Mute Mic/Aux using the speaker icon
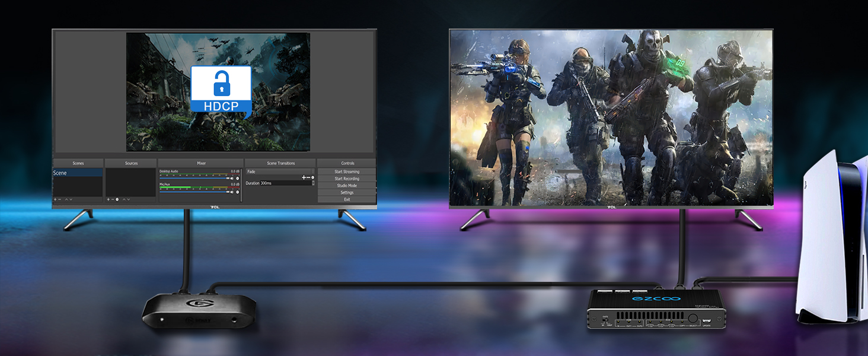Screen dimensions: 868x356 coord(233,192)
